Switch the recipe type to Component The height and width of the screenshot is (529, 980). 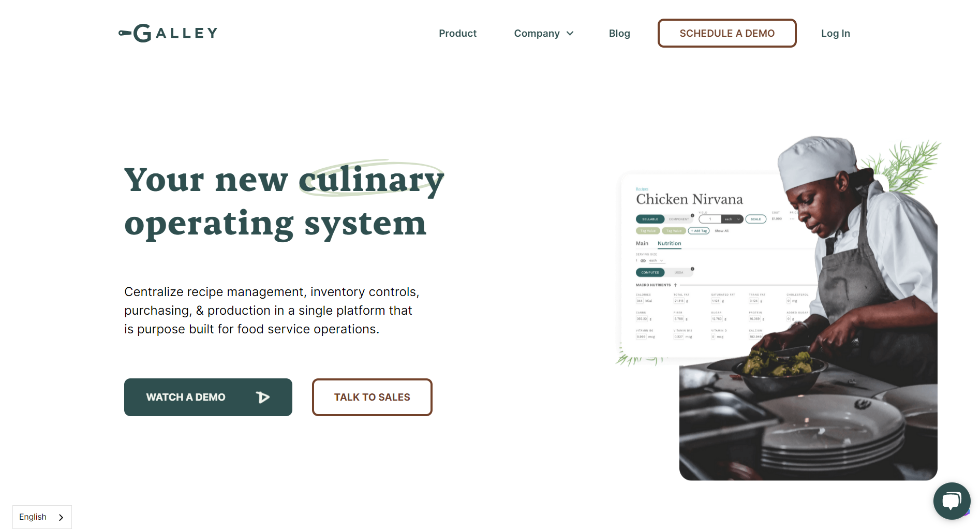point(679,219)
